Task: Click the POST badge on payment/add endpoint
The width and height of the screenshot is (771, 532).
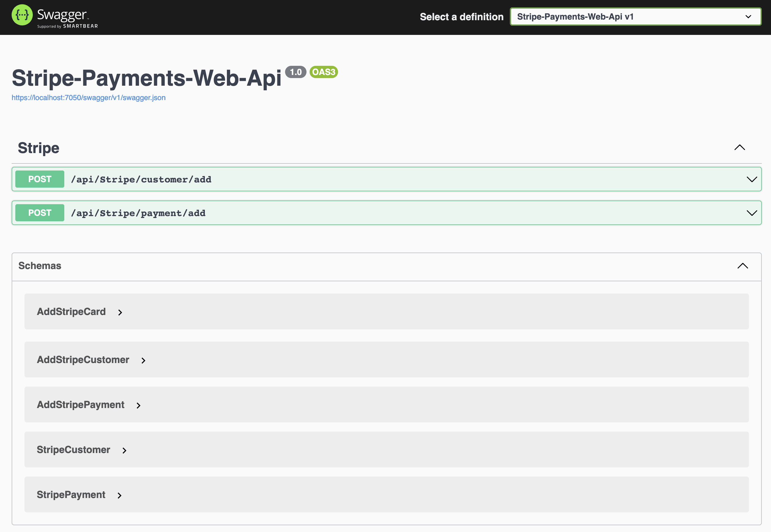Action: point(39,213)
